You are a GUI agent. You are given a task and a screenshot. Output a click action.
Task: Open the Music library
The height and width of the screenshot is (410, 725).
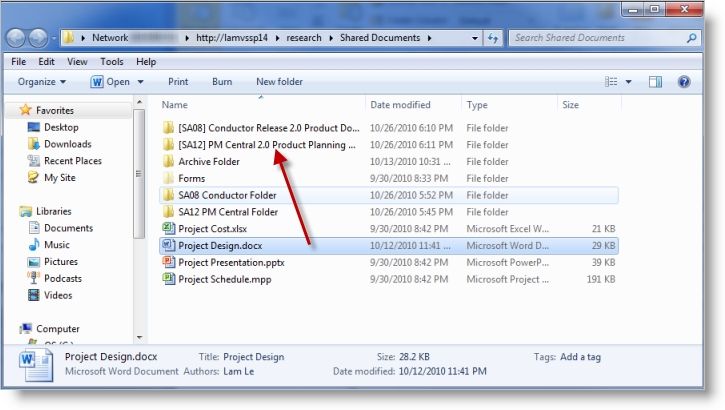point(56,245)
